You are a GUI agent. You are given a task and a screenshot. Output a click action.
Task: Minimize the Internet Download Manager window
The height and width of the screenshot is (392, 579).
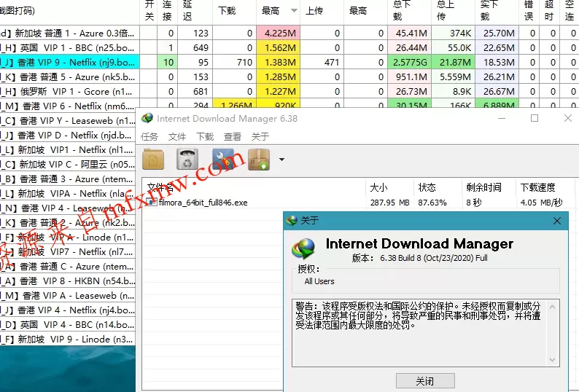coord(502,118)
